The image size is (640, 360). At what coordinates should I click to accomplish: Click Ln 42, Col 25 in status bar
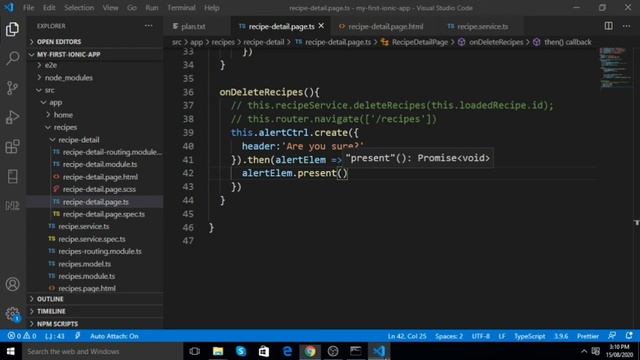click(407, 336)
